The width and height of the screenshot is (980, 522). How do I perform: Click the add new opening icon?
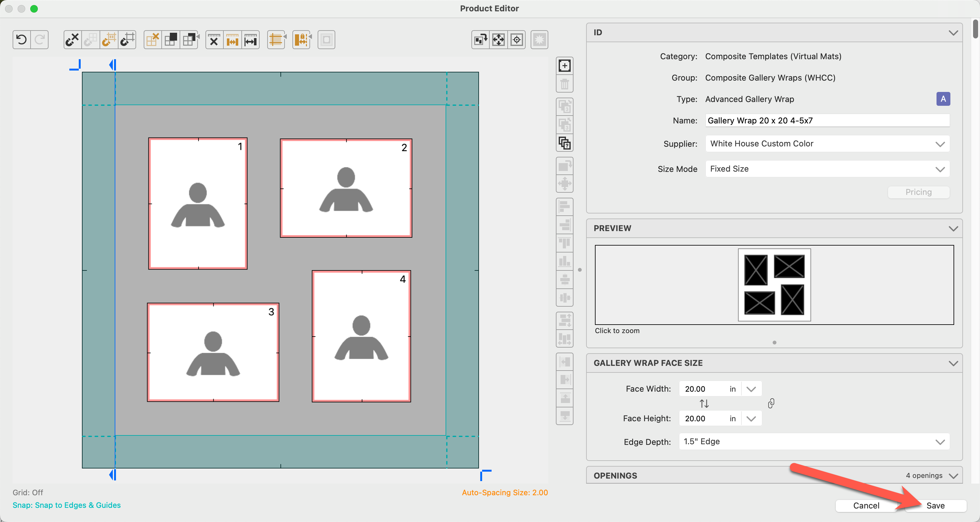point(565,66)
